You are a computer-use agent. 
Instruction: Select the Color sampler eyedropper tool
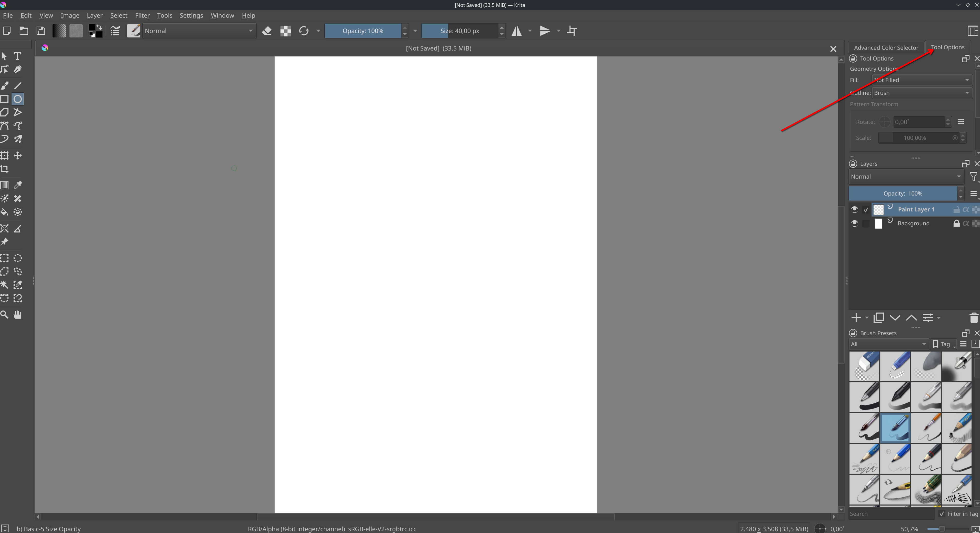click(x=17, y=185)
